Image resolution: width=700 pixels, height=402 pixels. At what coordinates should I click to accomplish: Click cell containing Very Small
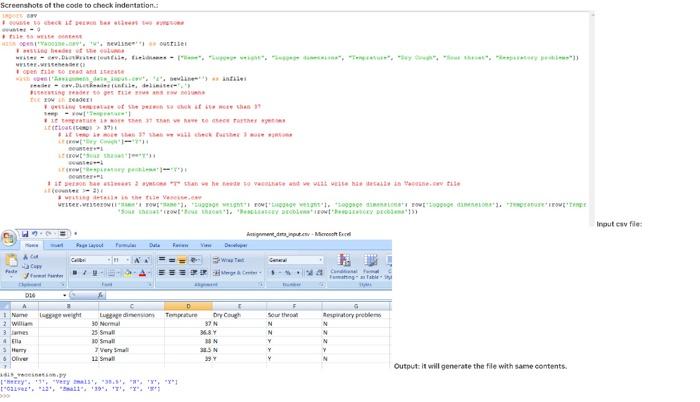(x=131, y=350)
